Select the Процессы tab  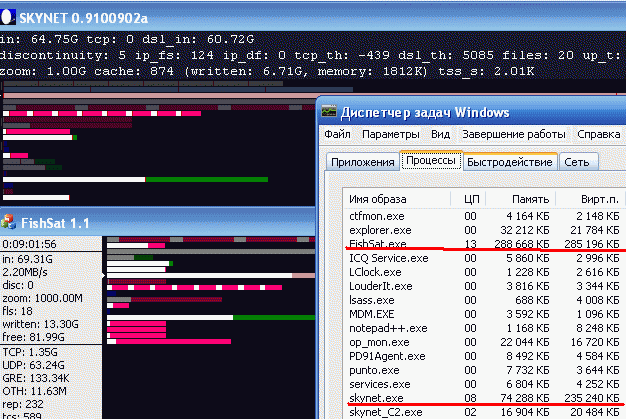[431, 160]
